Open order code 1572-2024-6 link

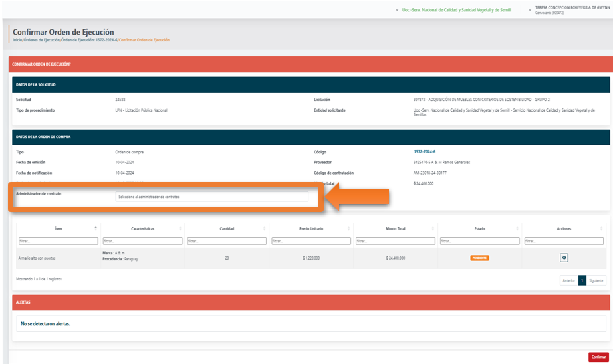[x=424, y=152]
